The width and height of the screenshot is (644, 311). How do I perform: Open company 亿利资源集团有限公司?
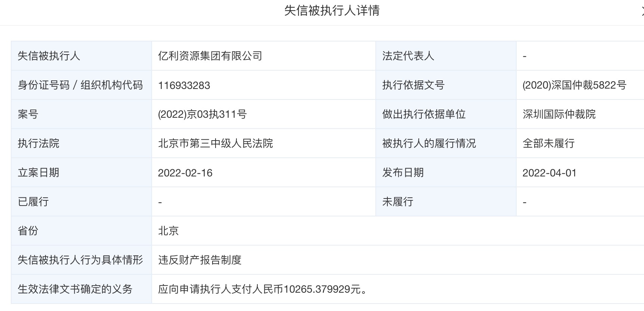point(210,56)
